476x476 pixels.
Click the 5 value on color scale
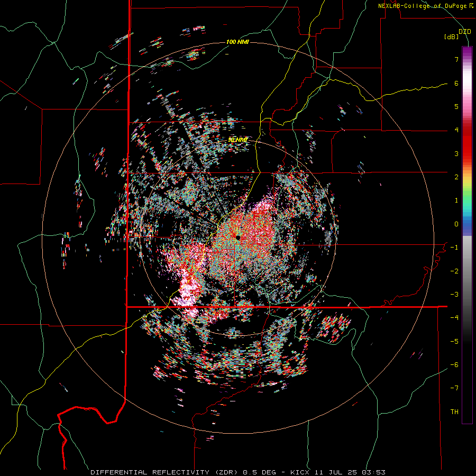coord(456,106)
